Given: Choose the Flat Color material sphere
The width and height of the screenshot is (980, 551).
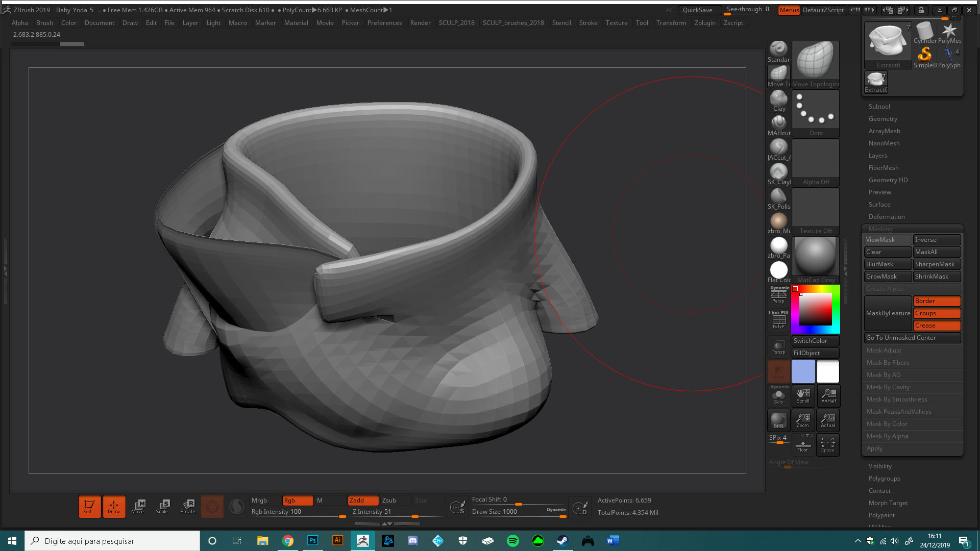Looking at the screenshot, I should (778, 272).
